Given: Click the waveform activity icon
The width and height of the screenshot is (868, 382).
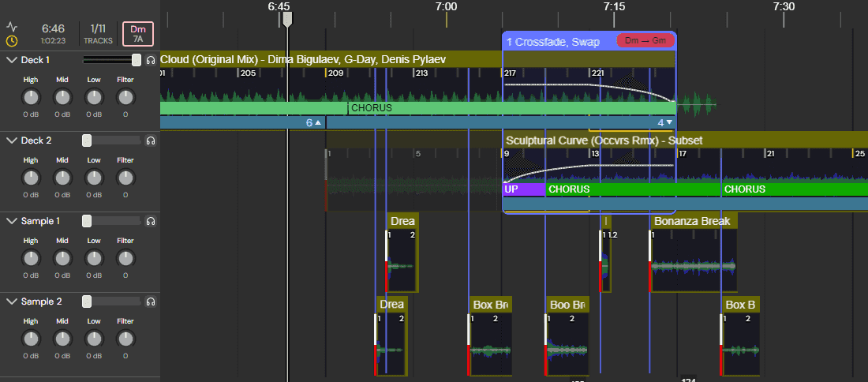Looking at the screenshot, I should coord(12,25).
